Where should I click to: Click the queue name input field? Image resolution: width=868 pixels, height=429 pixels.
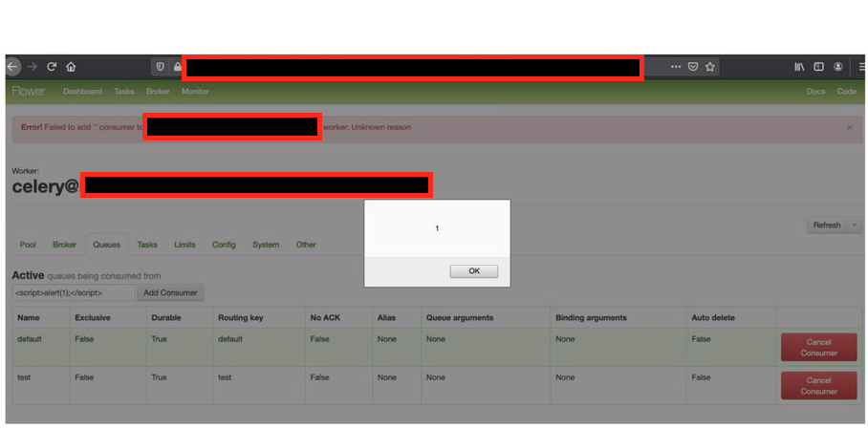pos(73,292)
